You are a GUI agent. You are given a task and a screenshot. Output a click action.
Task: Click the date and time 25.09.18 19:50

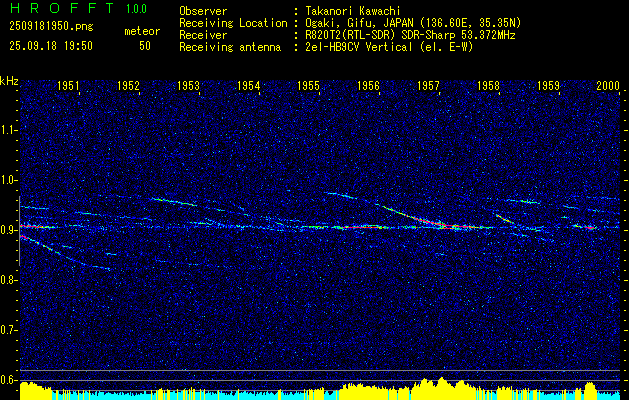(x=51, y=46)
